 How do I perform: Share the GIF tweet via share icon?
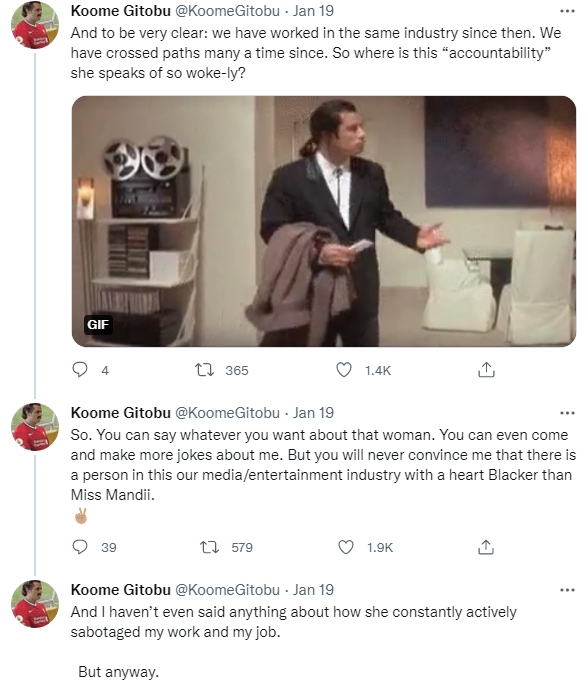pos(486,370)
